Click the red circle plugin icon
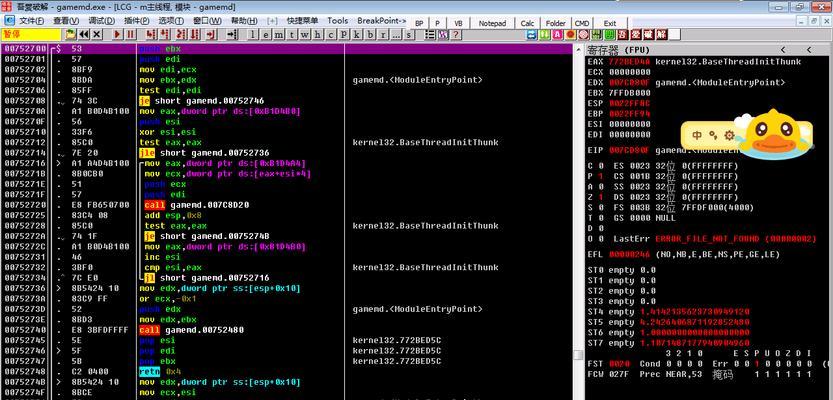The width and height of the screenshot is (833, 400). [x=571, y=35]
